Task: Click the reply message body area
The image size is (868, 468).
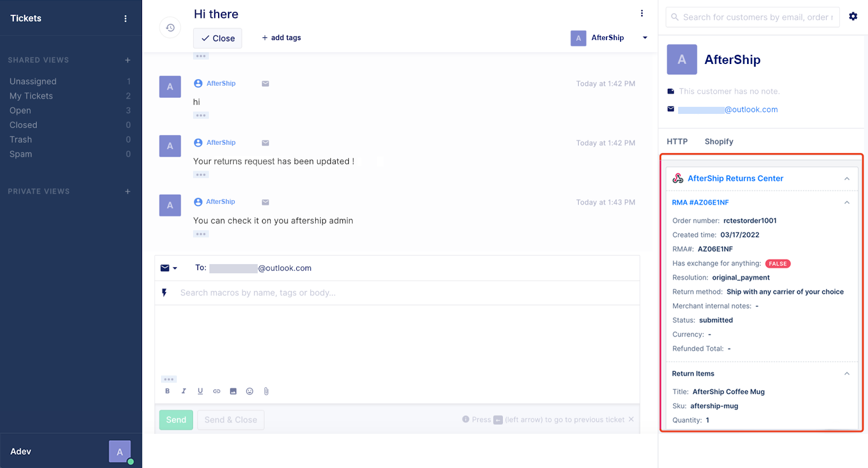Action: pyautogui.click(x=397, y=339)
